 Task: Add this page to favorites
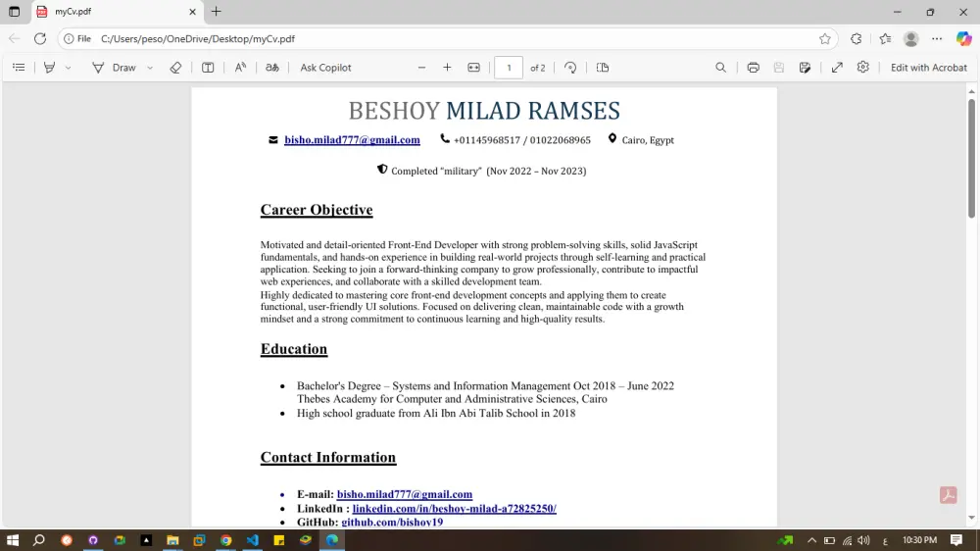825,39
